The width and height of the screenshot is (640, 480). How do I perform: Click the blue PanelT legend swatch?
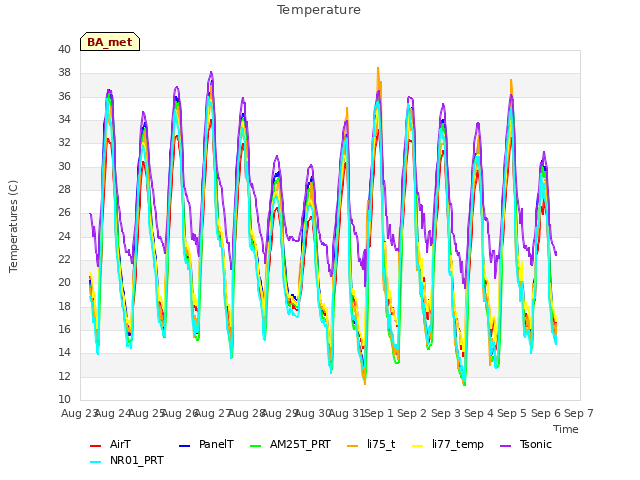click(184, 446)
